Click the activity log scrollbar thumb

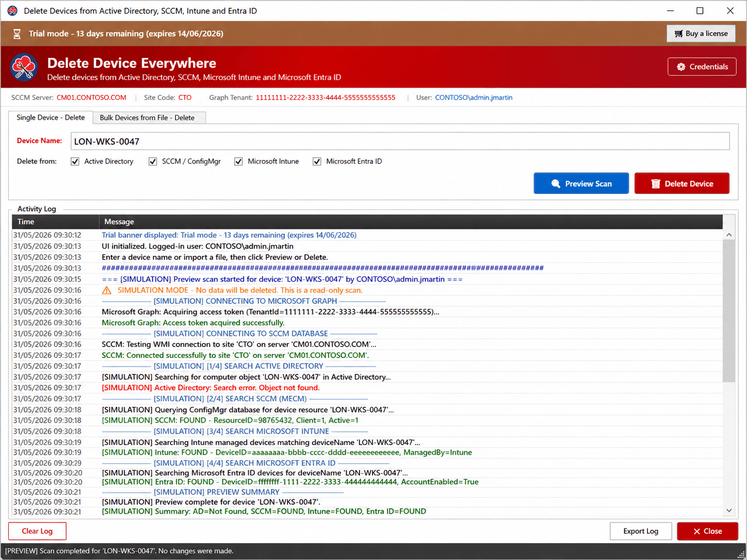pyautogui.click(x=729, y=311)
